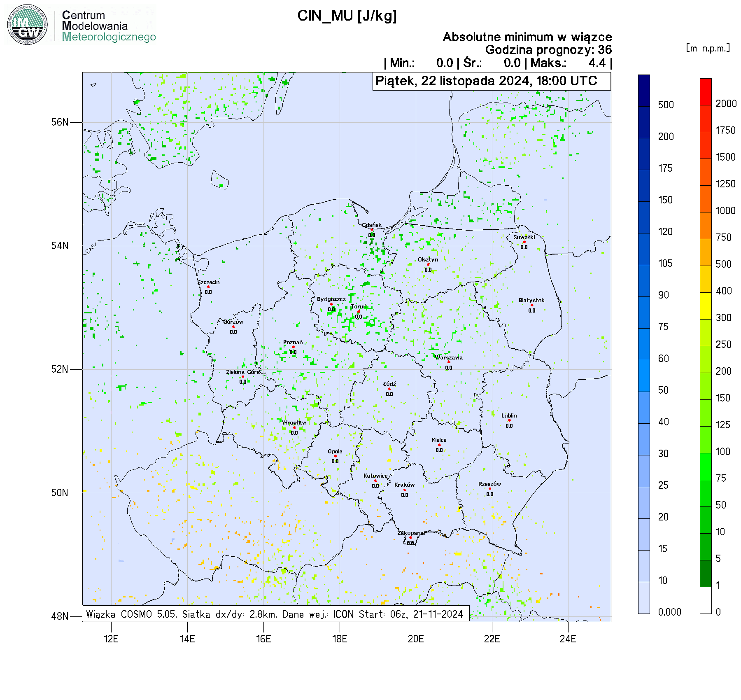Click the light blue 0.000 scale swatch
The image size is (741, 700).
(644, 598)
